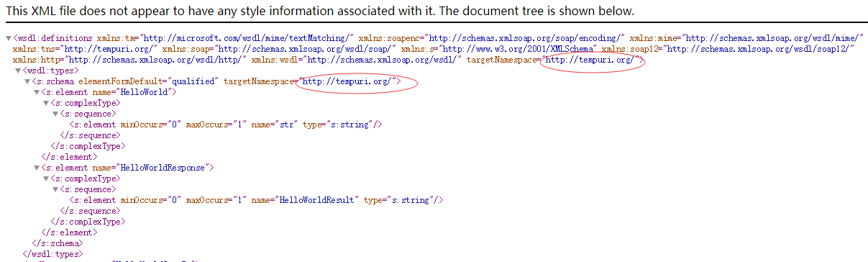Click the 'no style information' notice text
This screenshot has height=262, width=868.
pos(320,12)
